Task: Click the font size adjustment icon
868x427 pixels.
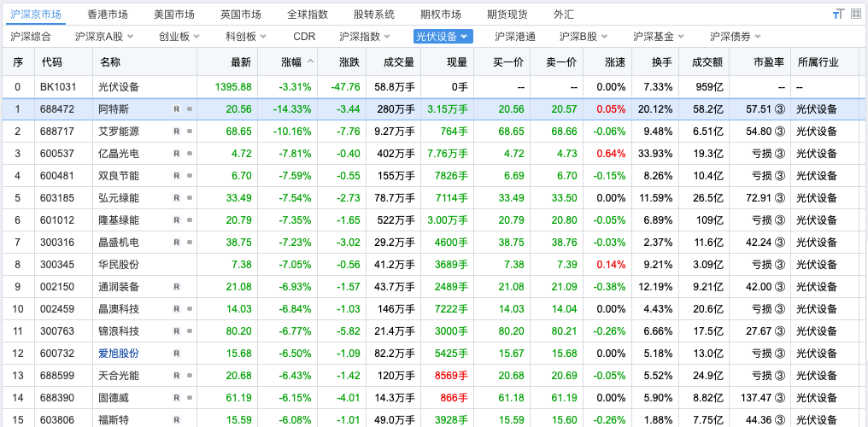Action: tap(837, 15)
